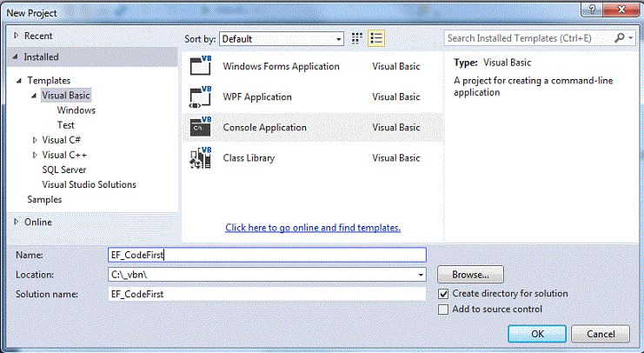644x353 pixels.
Task: Select Visual Studio Solutions category
Action: (89, 184)
